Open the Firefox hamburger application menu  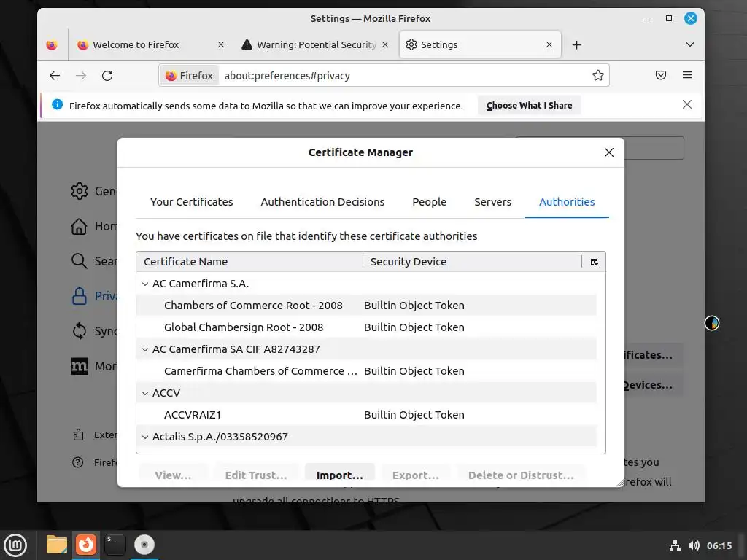pos(687,75)
